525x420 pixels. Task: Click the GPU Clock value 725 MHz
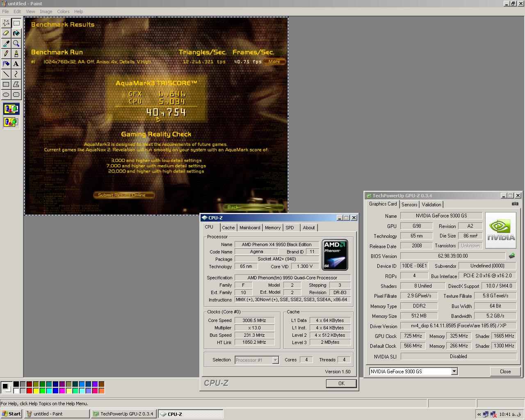[x=413, y=336]
